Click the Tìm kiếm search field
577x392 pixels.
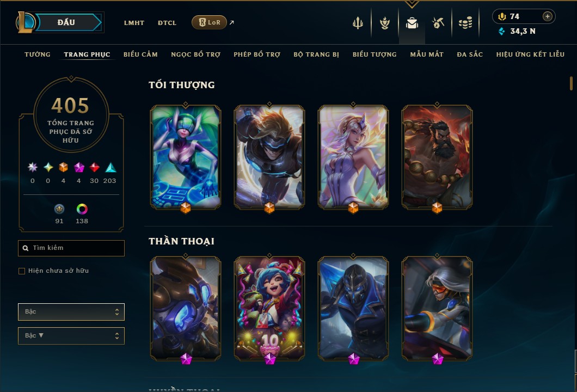point(71,248)
